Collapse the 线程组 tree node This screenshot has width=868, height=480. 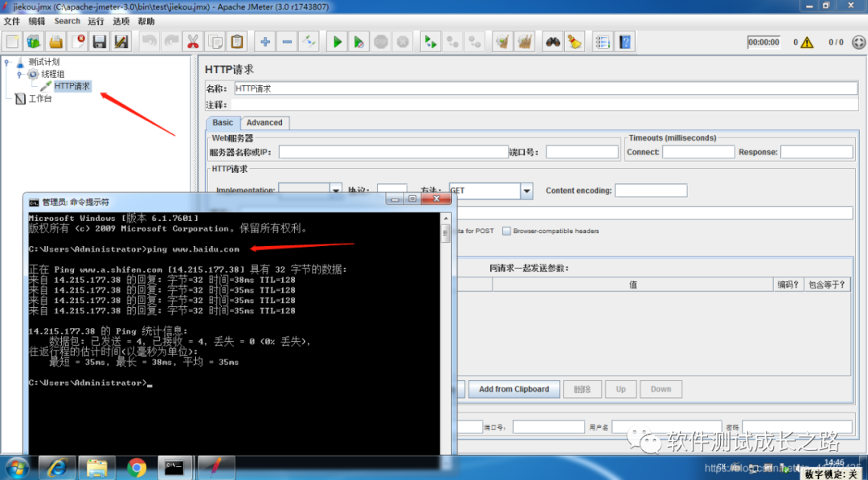18,74
